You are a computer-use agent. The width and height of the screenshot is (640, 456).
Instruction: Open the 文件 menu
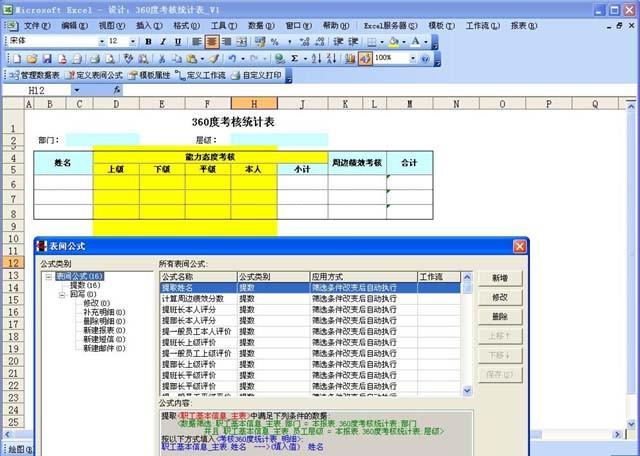click(37, 26)
